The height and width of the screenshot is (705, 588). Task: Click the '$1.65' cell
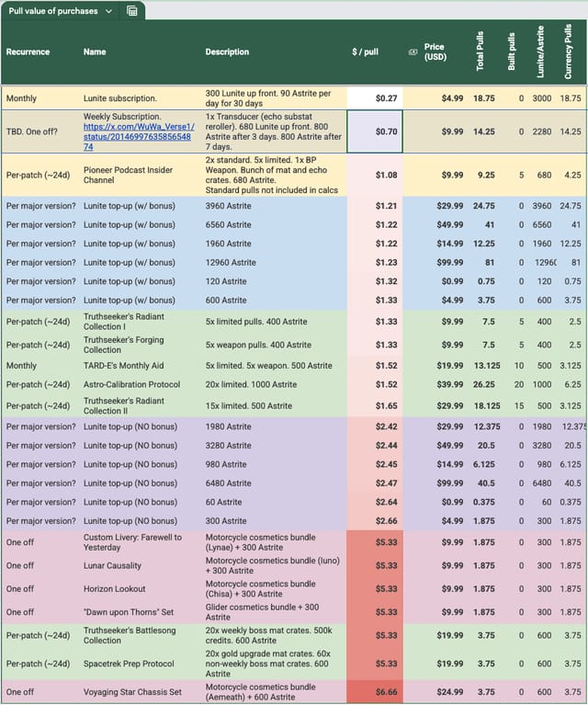[x=375, y=405]
